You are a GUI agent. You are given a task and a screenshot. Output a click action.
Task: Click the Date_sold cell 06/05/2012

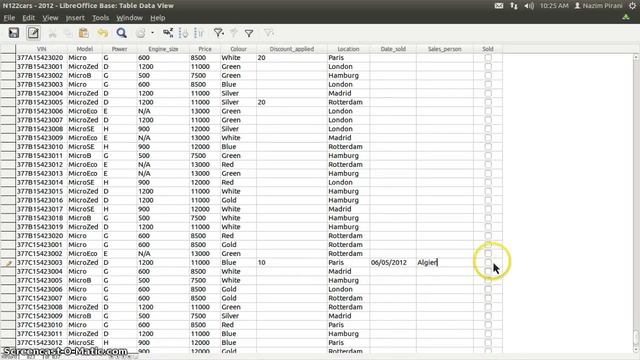click(393, 262)
